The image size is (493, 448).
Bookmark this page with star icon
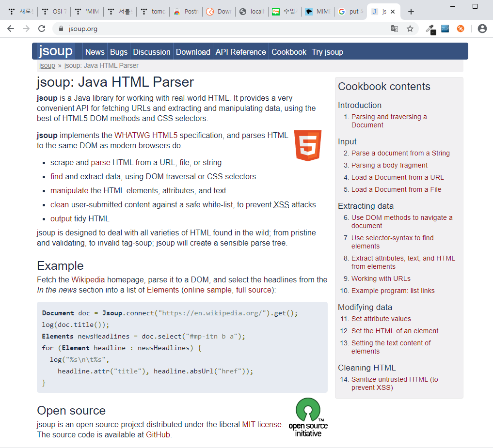coord(410,29)
